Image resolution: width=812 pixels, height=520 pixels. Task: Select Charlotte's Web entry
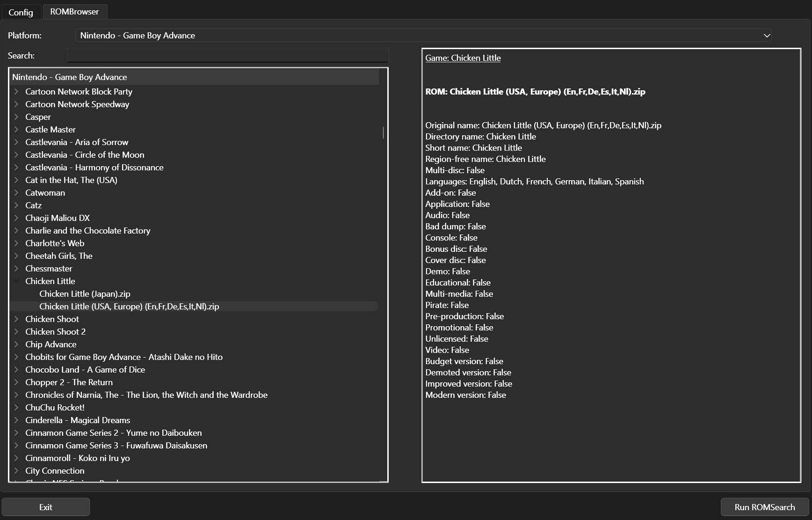pos(55,243)
